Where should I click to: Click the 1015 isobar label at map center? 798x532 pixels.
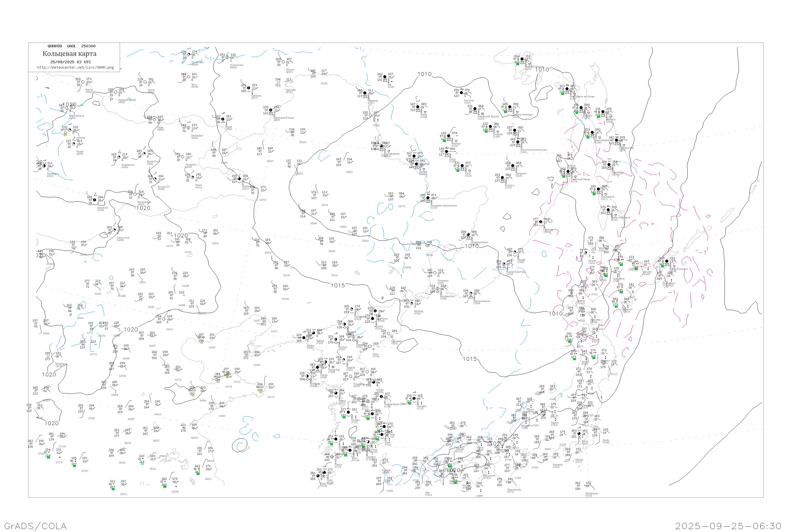pyautogui.click(x=338, y=286)
